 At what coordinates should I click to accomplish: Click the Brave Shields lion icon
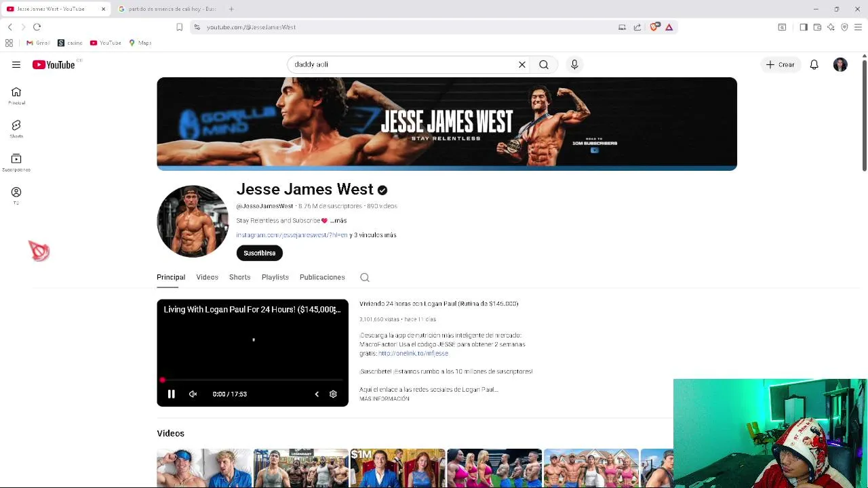point(654,27)
